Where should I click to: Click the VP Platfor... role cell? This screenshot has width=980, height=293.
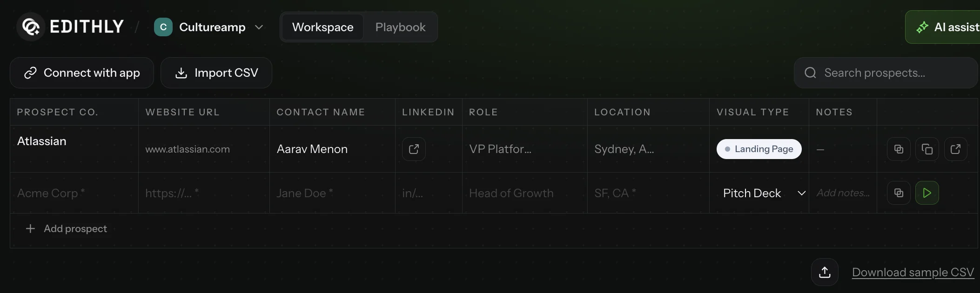click(x=525, y=149)
